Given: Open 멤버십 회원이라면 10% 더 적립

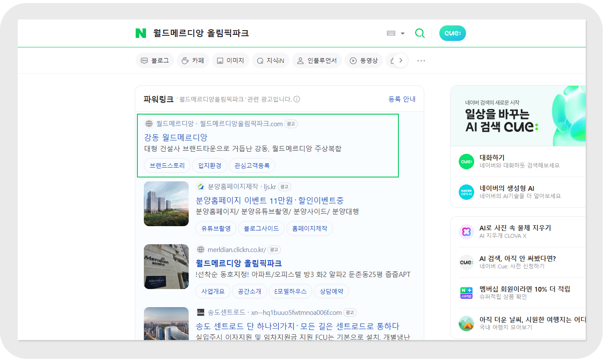Looking at the screenshot, I should [525, 289].
